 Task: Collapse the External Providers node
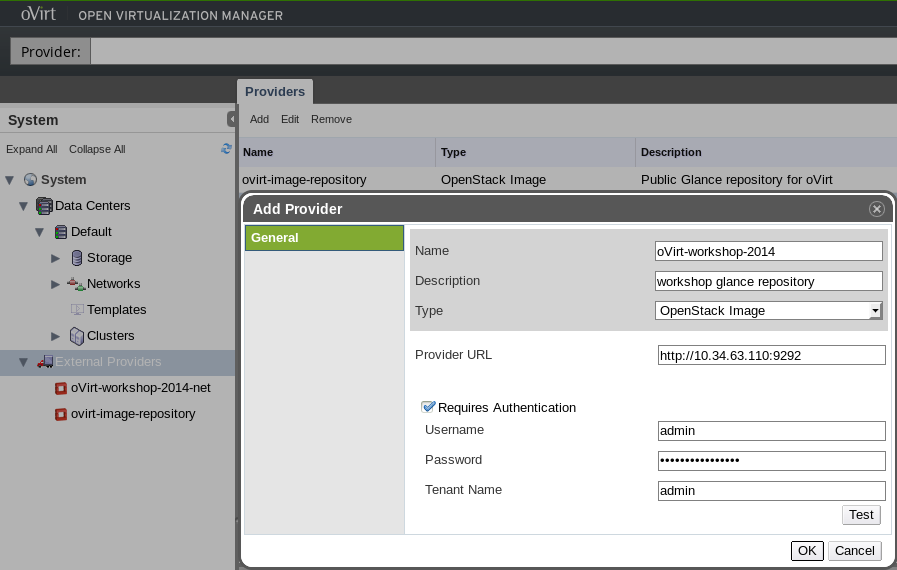click(x=23, y=362)
